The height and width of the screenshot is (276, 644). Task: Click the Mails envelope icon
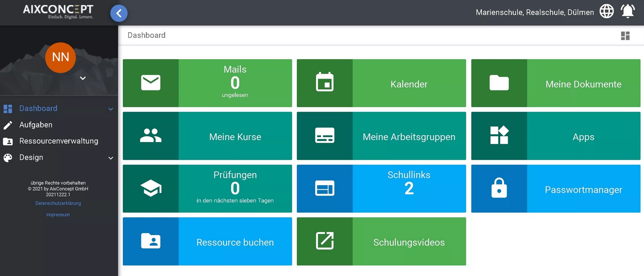pos(151,83)
